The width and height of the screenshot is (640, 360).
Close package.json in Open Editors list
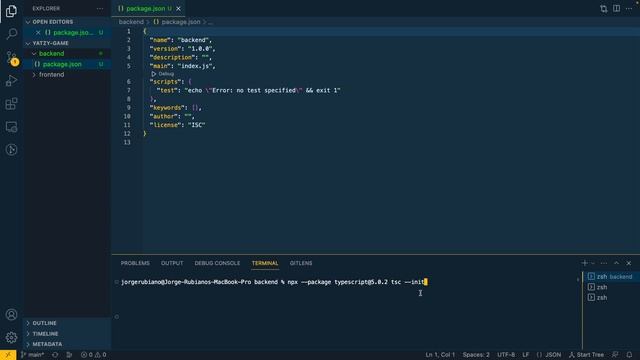[x=38, y=32]
